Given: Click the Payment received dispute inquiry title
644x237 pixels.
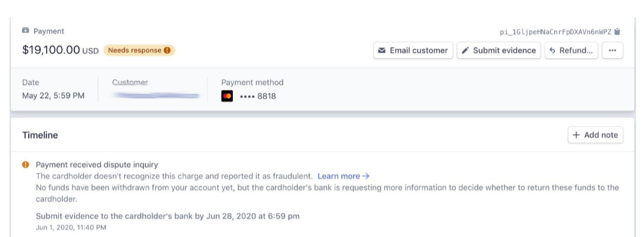Looking at the screenshot, I should coord(97,164).
